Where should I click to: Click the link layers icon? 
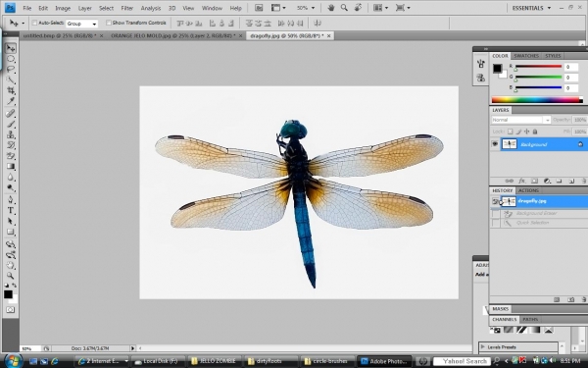tap(510, 181)
